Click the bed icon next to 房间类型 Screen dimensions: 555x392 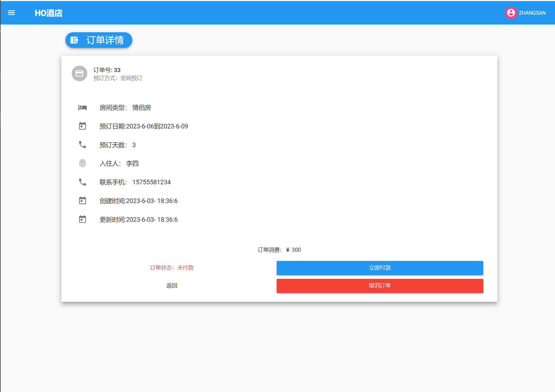82,108
